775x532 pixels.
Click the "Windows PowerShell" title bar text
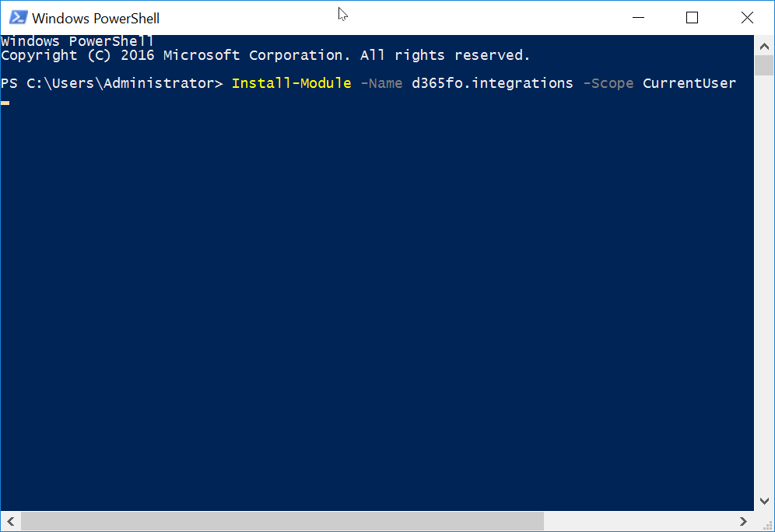click(96, 18)
